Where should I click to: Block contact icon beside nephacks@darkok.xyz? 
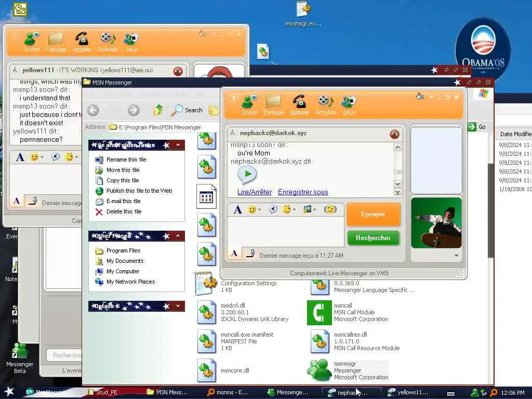tap(395, 135)
